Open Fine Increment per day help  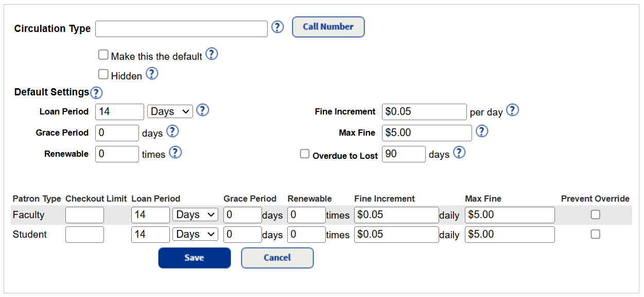point(512,110)
